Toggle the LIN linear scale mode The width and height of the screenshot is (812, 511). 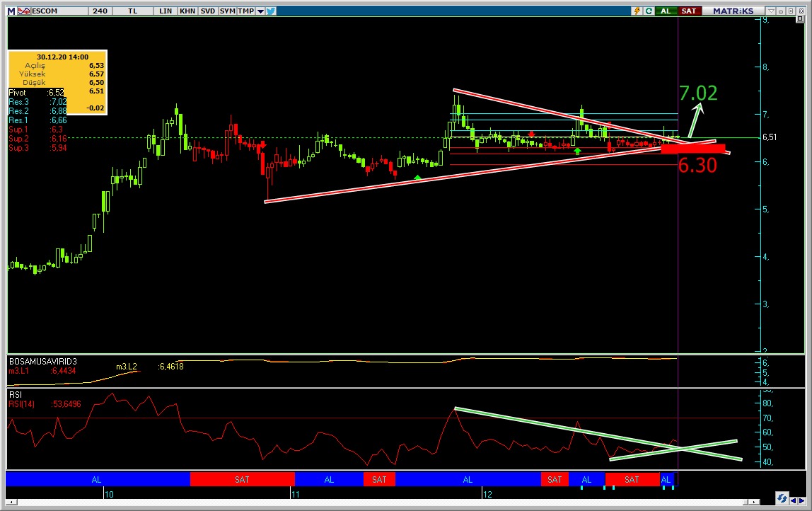tap(166, 11)
